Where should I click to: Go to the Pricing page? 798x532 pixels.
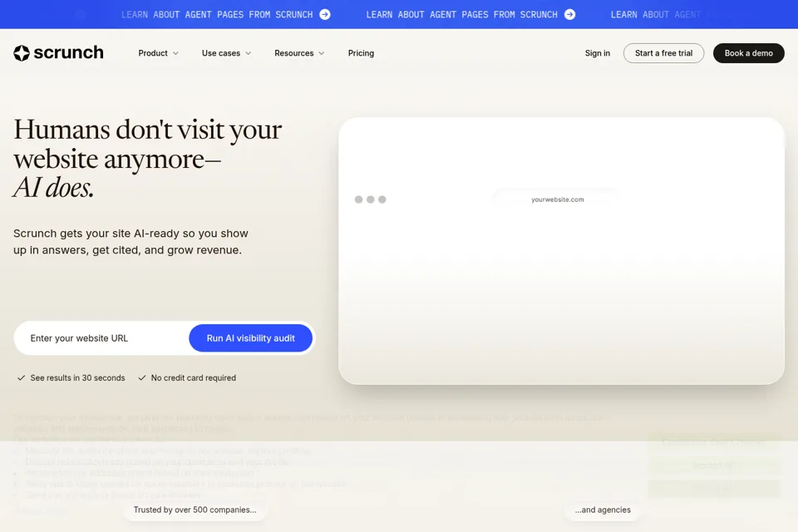click(x=361, y=53)
